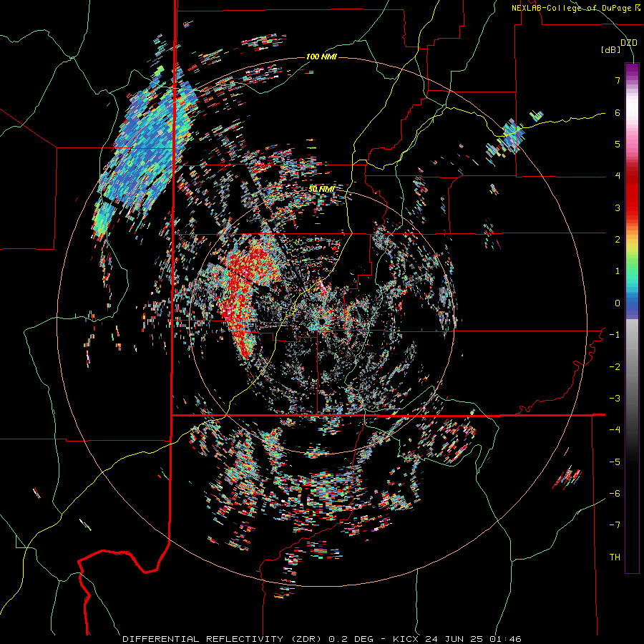Click the scale value -5 label
This screenshot has height=644, width=644.
615,462
